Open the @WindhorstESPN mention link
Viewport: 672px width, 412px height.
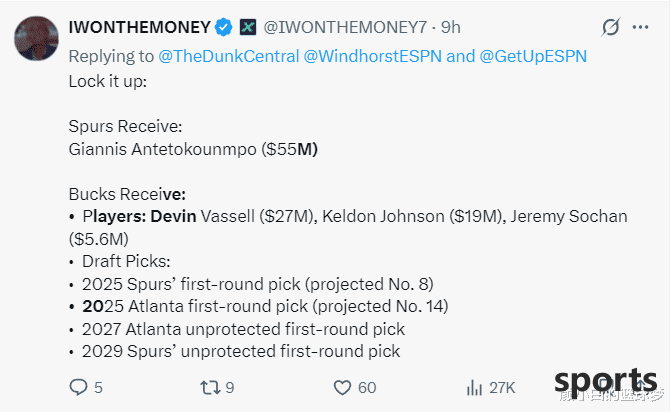point(372,57)
